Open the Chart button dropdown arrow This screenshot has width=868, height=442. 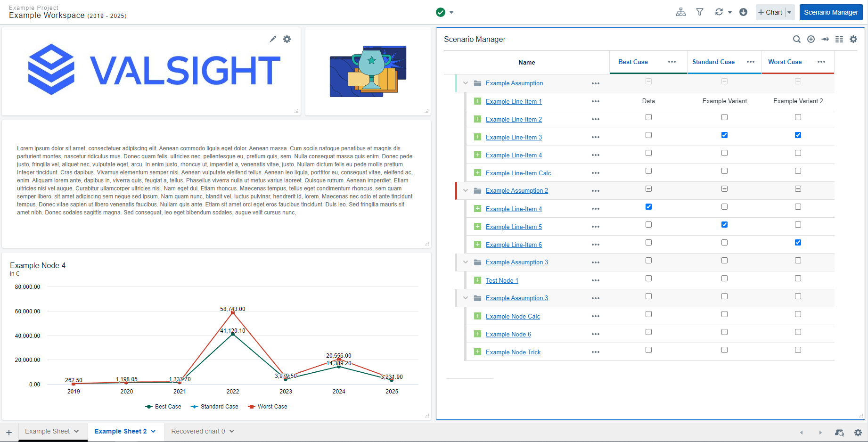coord(788,12)
